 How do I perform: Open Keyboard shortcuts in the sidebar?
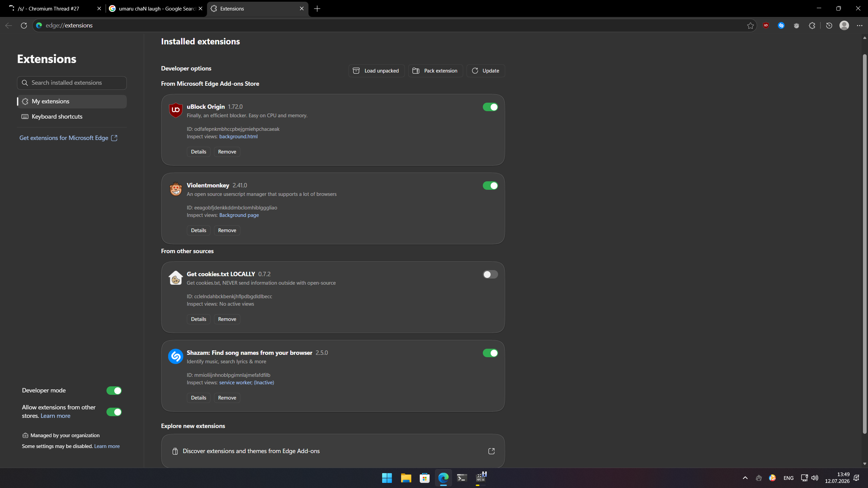[72, 117]
